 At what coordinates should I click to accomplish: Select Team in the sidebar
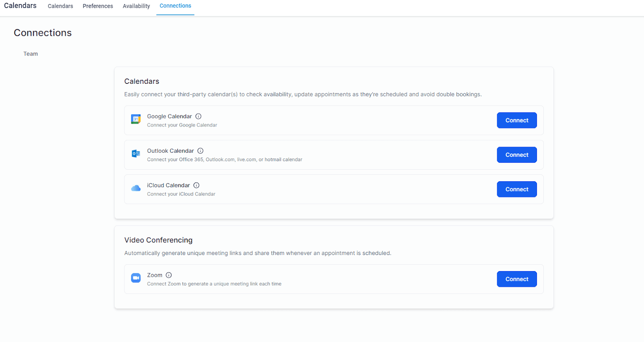[31, 54]
